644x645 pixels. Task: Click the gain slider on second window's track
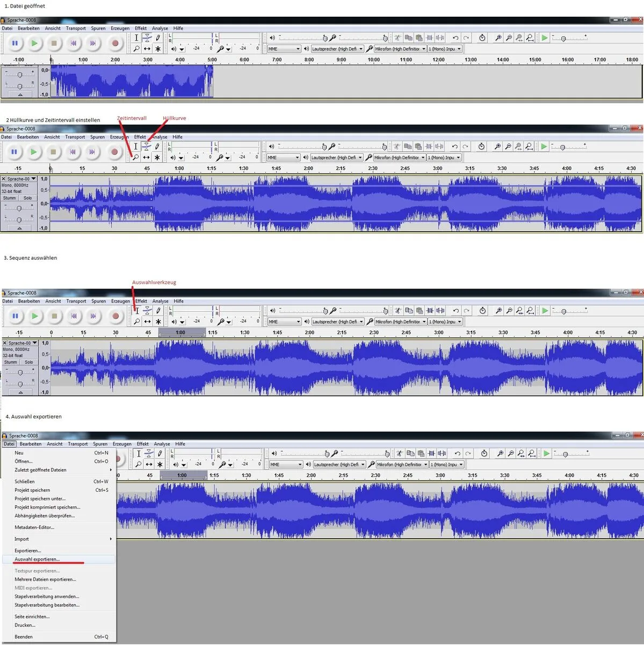tap(19, 208)
